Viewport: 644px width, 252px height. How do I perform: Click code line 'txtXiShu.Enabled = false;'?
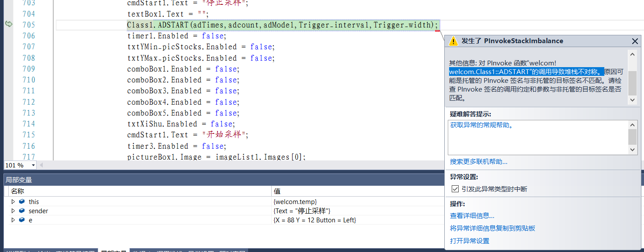point(181,124)
